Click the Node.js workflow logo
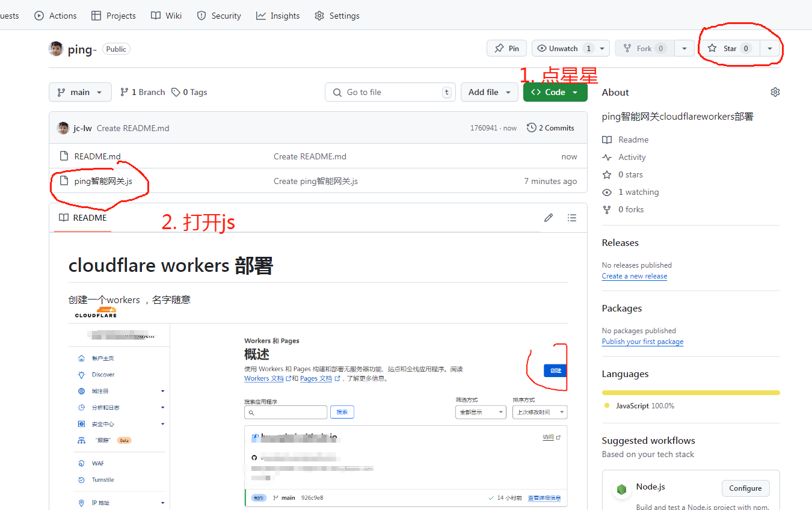This screenshot has height=510, width=812. (621, 490)
